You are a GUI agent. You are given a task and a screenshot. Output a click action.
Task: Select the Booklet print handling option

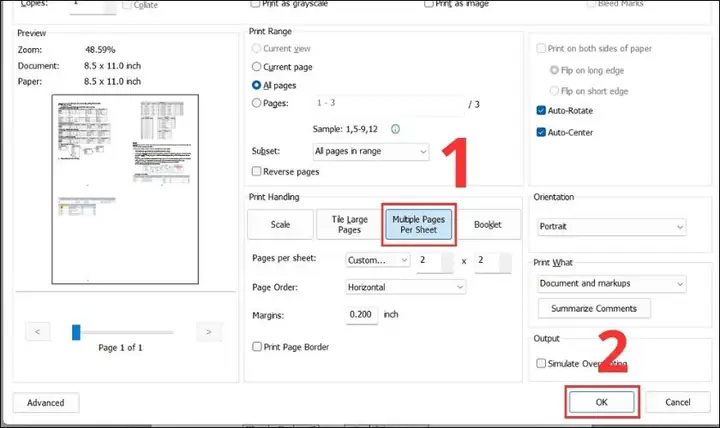(x=488, y=225)
